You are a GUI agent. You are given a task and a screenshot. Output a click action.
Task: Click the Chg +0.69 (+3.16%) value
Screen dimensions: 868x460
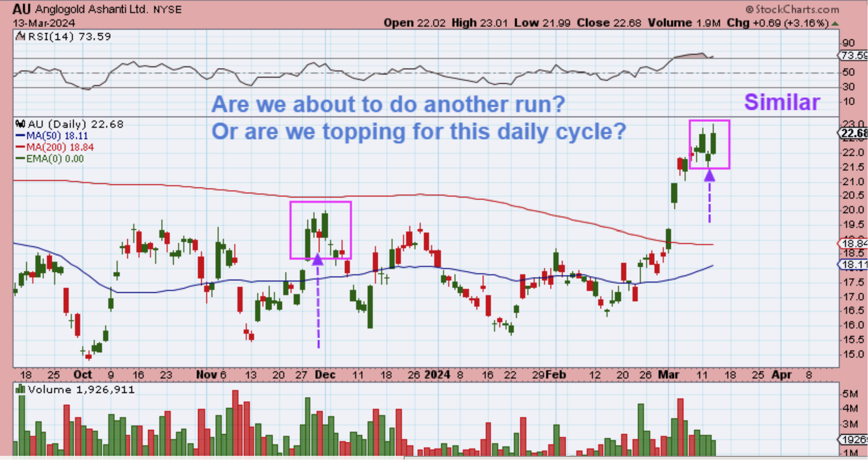778,23
